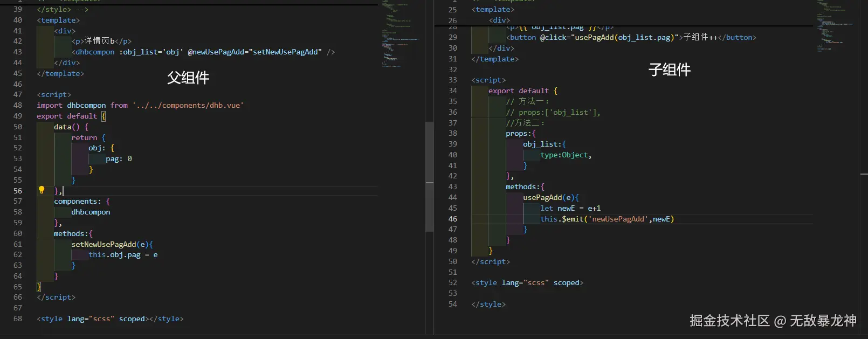The image size is (868, 339).
Task: Click '@click="usePagAdd(obj_list.pag)"' attribute in the right pane
Action: pos(609,37)
